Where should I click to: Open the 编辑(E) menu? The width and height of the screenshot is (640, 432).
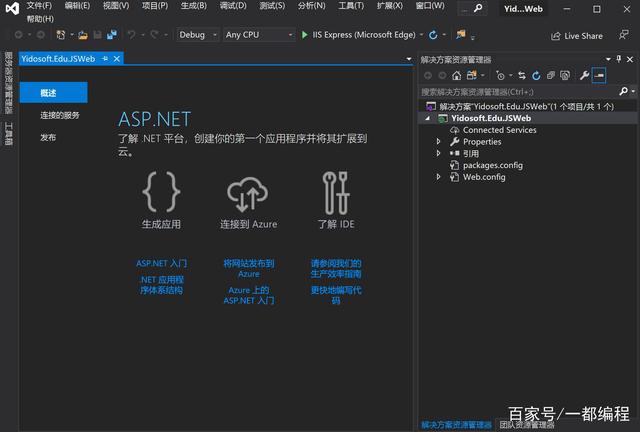[x=77, y=6]
